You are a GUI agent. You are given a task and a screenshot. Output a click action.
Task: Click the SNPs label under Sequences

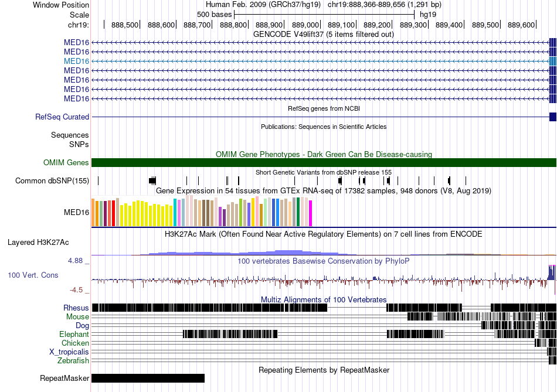coord(79,145)
